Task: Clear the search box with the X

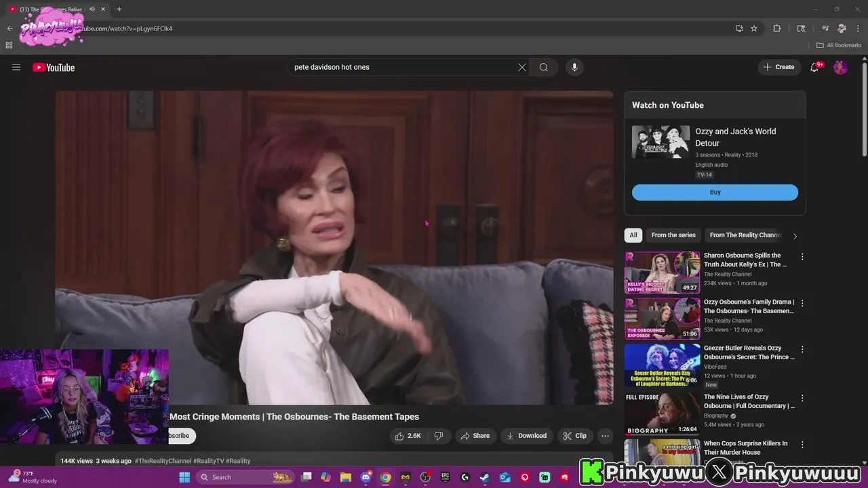Action: pyautogui.click(x=521, y=67)
